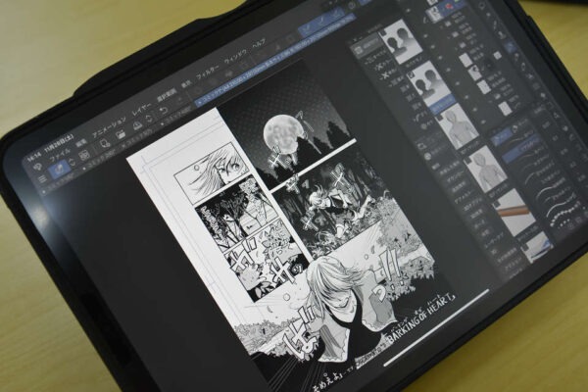Open the hamburger menu icon

coord(42,178)
